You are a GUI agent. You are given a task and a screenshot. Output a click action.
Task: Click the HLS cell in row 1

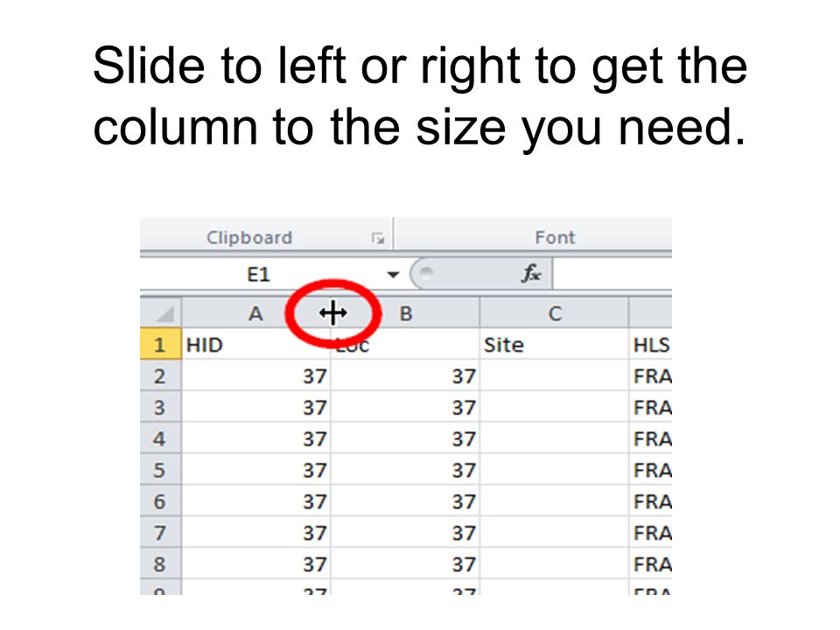pos(650,345)
